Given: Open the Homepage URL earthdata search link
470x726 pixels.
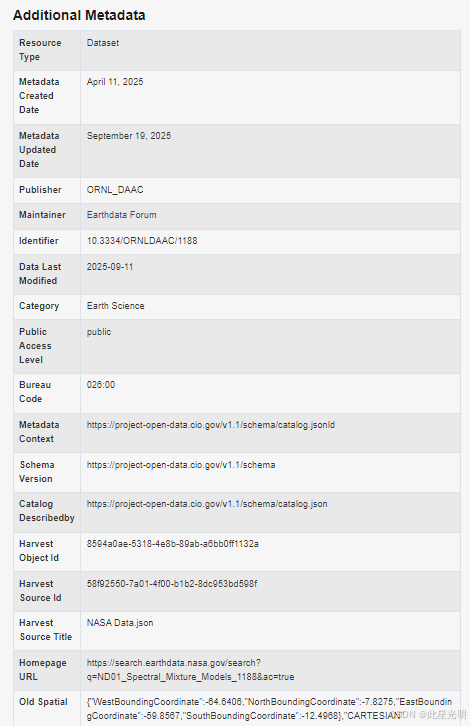Looking at the screenshot, I should coord(190,670).
